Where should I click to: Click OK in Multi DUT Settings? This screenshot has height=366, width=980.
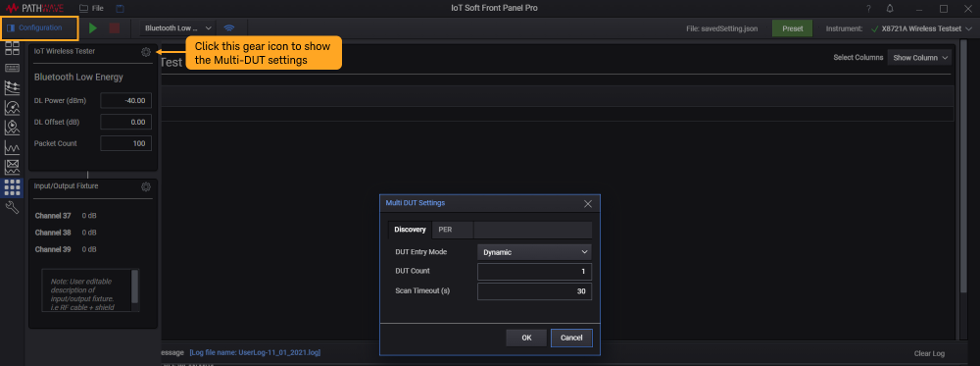pos(526,338)
